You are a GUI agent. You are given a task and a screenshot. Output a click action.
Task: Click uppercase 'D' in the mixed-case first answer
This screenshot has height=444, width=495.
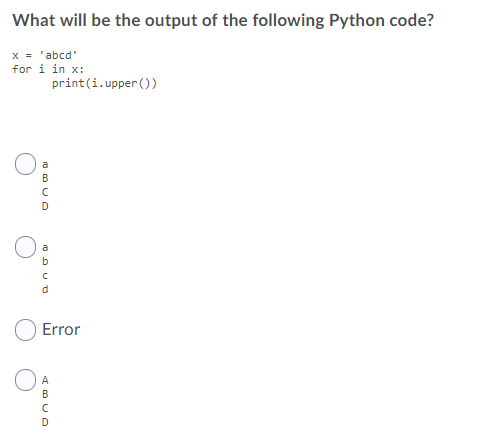[x=45, y=206]
